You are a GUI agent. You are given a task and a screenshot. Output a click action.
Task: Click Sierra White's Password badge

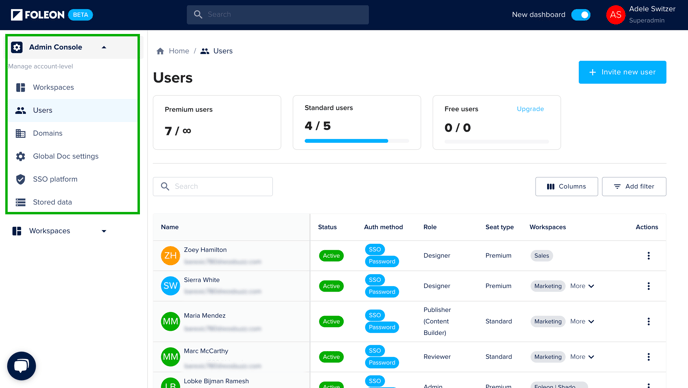tap(382, 292)
